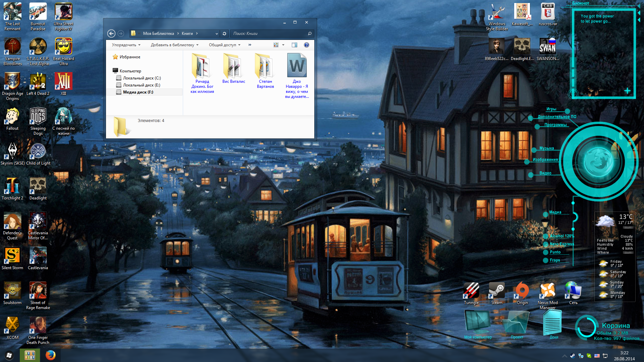Show hidden toolbar commands via chevron
The height and width of the screenshot is (362, 644).
[x=250, y=45]
